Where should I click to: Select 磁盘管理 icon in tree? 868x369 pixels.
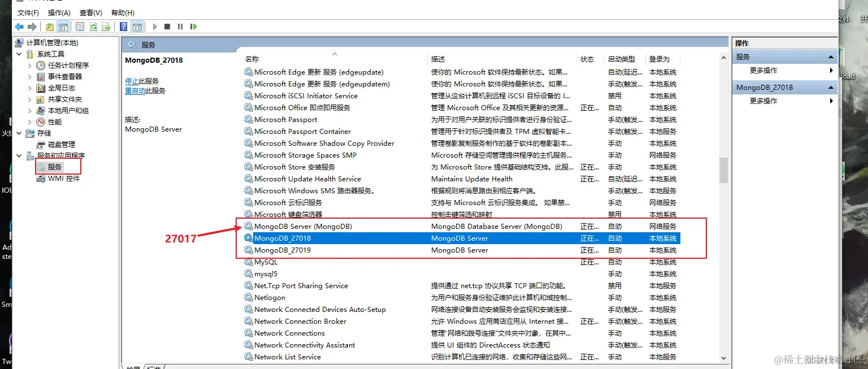click(x=41, y=145)
